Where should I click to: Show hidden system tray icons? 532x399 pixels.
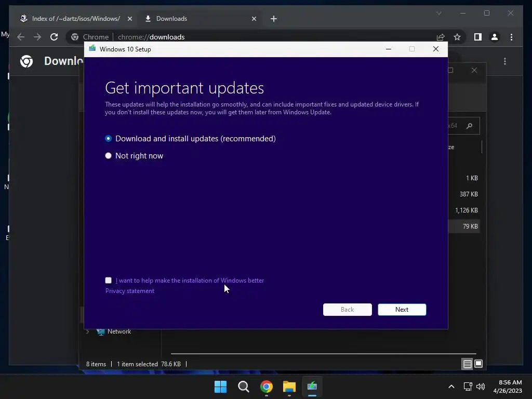point(451,387)
